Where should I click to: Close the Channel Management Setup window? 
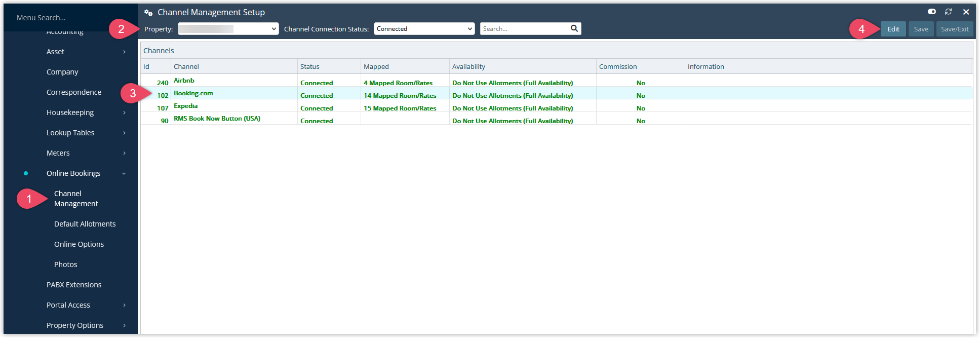966,12
